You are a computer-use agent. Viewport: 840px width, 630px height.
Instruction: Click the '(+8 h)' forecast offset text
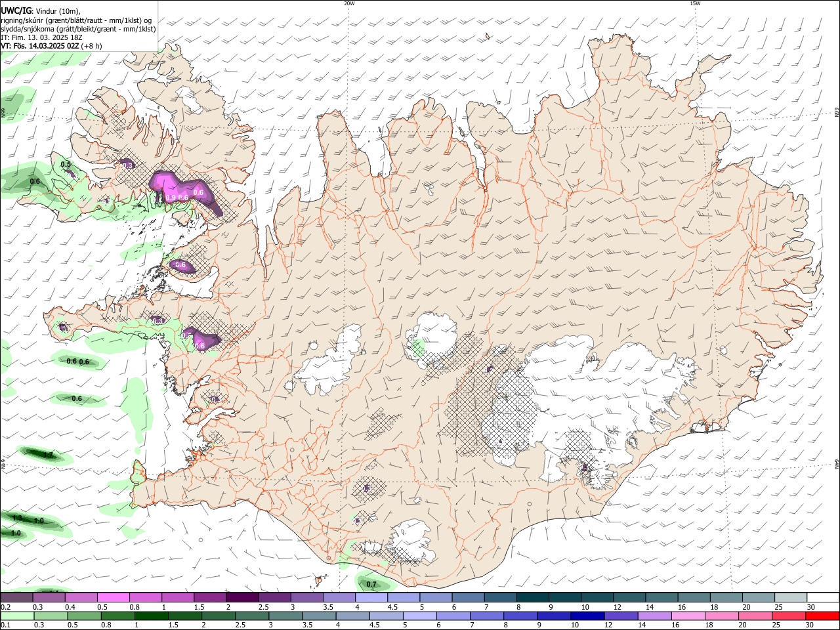(x=93, y=46)
